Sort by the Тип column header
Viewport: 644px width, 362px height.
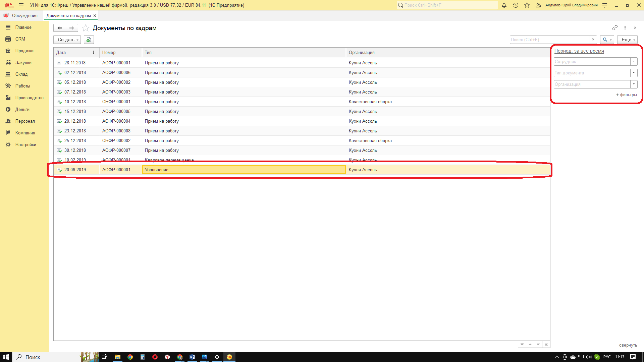point(244,52)
